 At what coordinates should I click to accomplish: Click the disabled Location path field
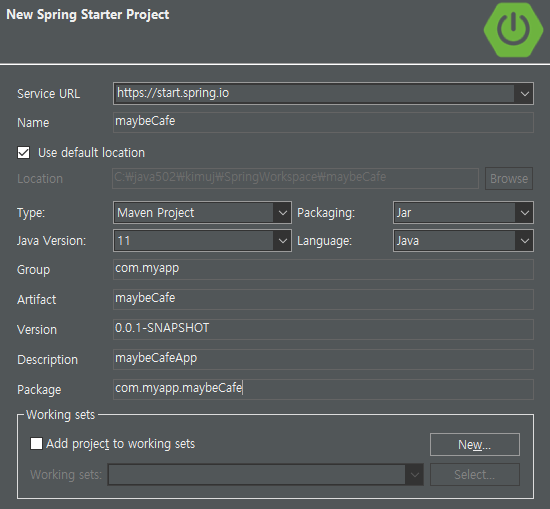click(295, 179)
